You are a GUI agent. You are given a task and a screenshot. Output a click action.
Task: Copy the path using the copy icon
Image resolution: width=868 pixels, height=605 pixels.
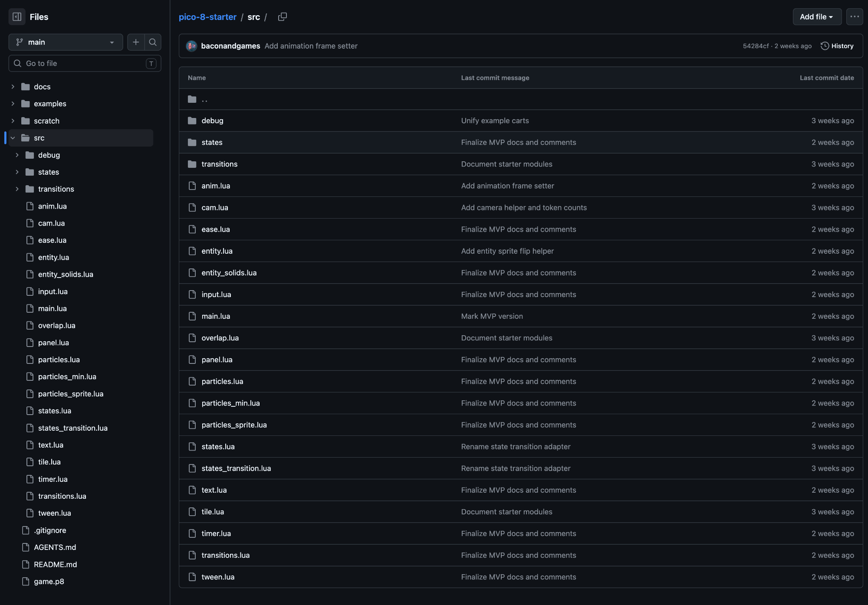pos(283,17)
